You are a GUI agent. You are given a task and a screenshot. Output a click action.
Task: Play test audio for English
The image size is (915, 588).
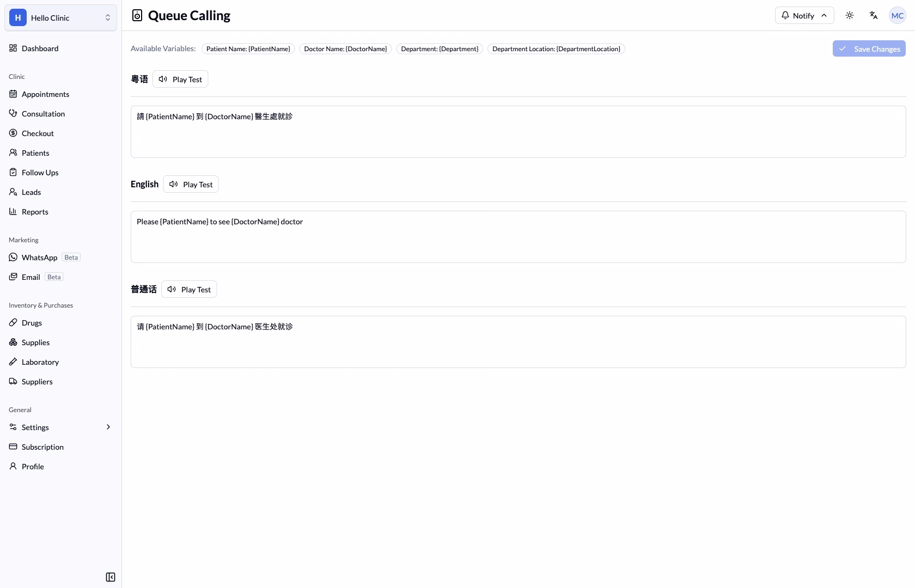[x=191, y=184]
